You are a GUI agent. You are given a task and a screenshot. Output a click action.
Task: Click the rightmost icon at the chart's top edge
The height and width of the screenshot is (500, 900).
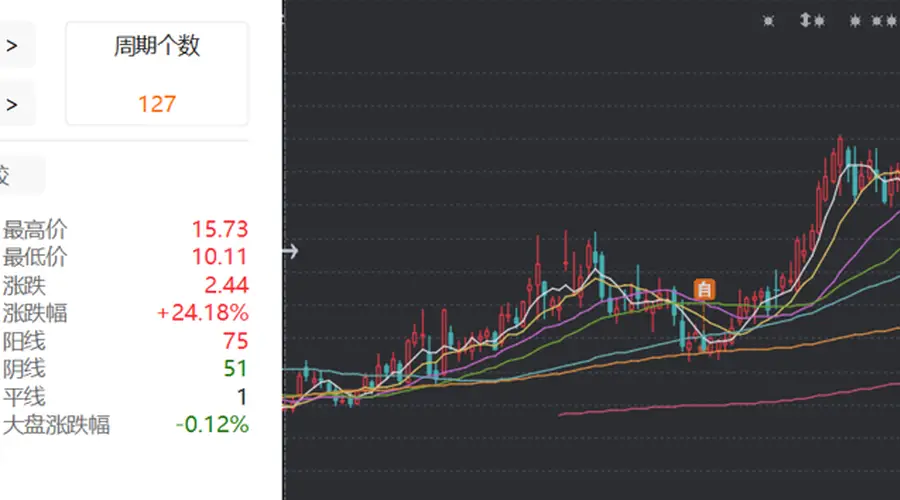pos(891,21)
